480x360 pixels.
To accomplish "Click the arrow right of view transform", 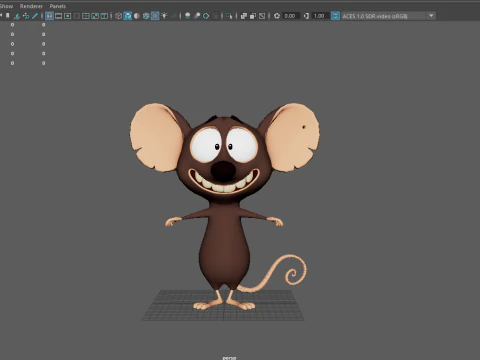I will click(431, 16).
